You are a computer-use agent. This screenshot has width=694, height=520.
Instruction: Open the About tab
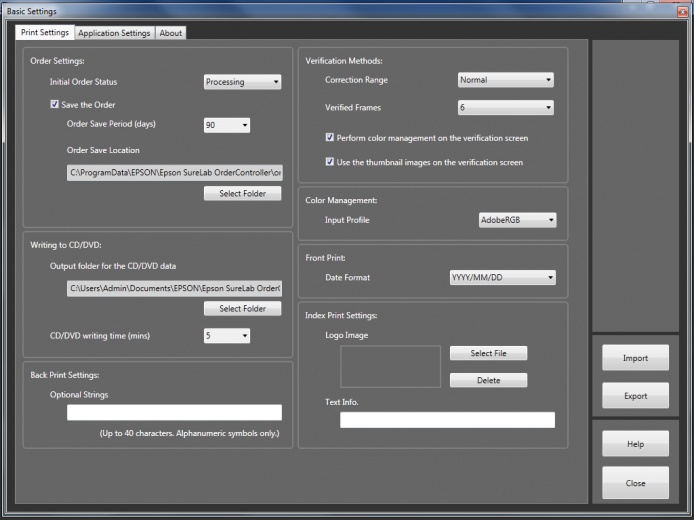tap(170, 33)
